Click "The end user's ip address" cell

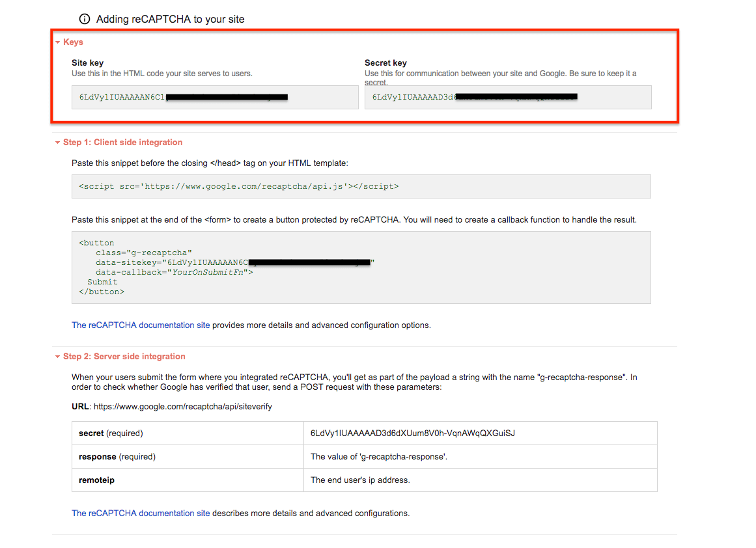(x=360, y=480)
